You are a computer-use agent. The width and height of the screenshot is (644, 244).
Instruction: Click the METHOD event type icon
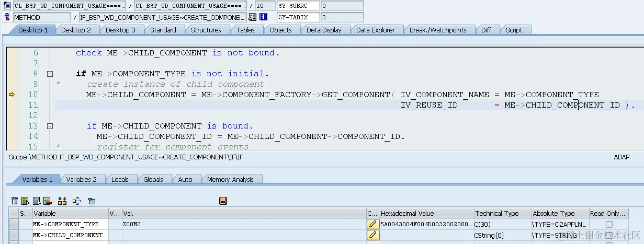(7, 17)
